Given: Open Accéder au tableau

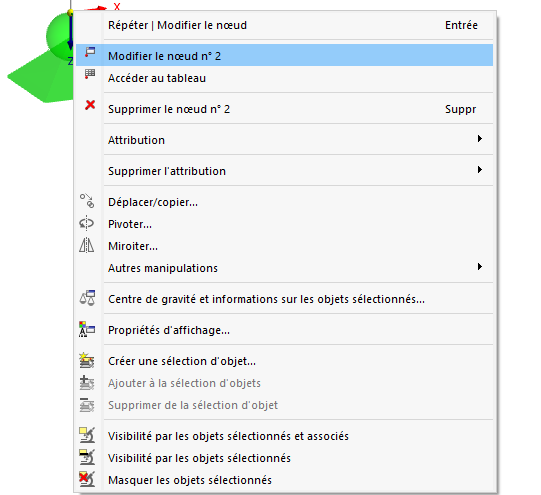Looking at the screenshot, I should tap(284, 78).
